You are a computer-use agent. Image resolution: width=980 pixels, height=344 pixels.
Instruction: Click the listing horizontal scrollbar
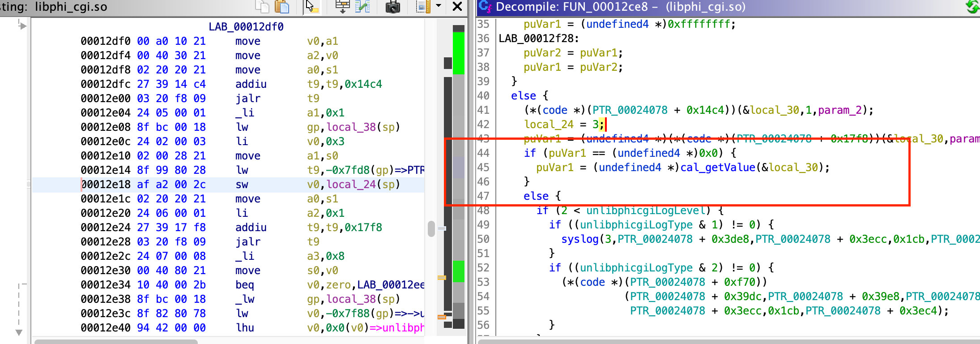click(116, 342)
